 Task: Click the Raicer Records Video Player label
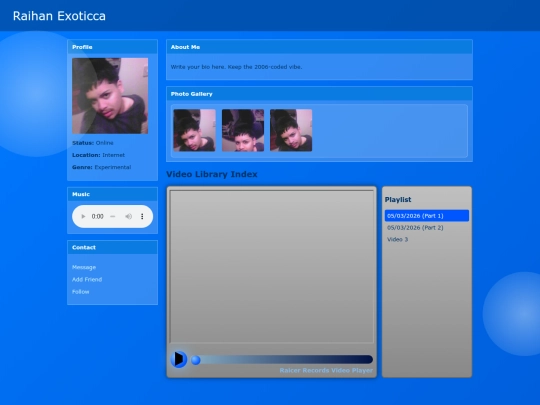(326, 371)
